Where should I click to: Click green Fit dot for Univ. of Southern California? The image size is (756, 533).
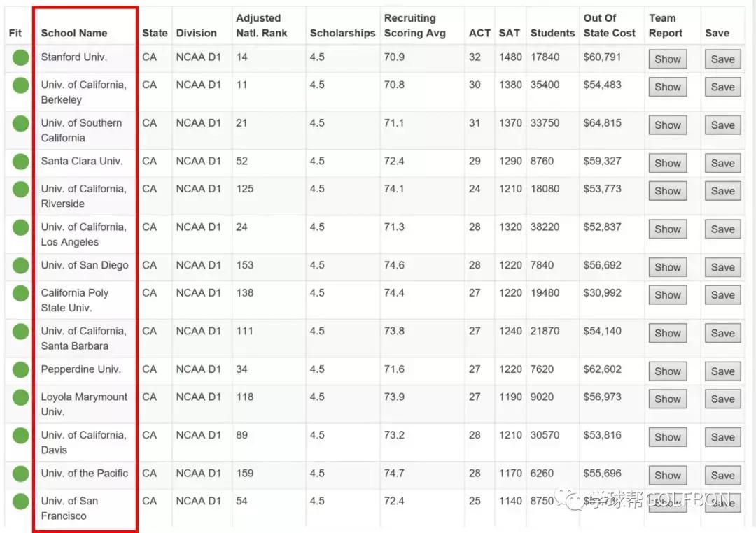point(20,123)
